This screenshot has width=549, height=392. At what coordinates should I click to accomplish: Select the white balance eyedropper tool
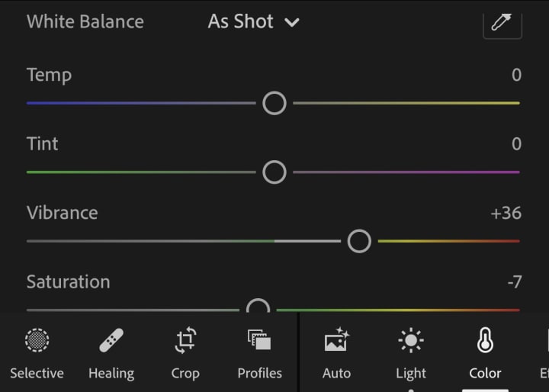(x=502, y=24)
